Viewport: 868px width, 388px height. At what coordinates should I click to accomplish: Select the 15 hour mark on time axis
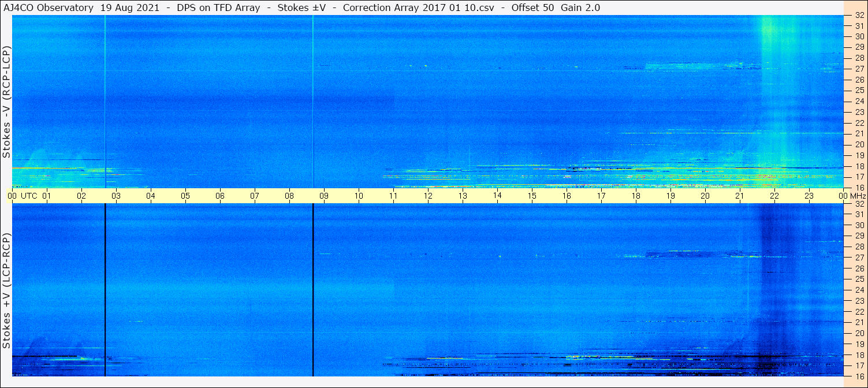click(532, 196)
